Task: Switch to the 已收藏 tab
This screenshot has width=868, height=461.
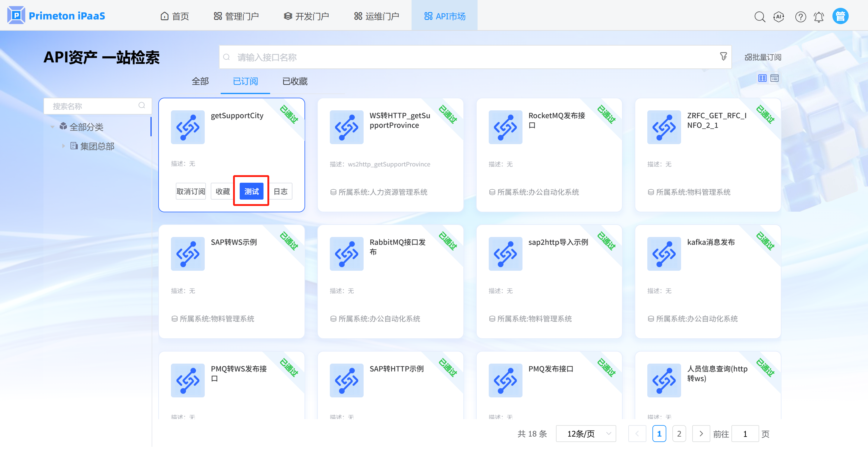Action: (x=295, y=81)
